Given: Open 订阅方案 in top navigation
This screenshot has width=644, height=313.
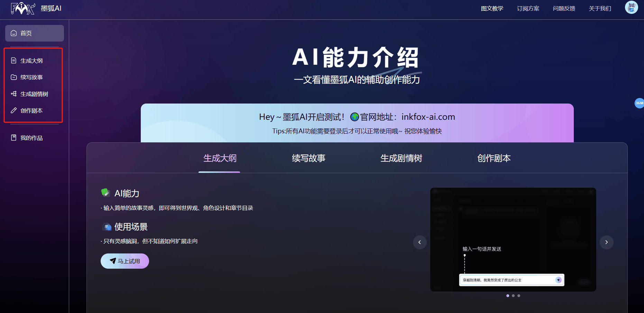Looking at the screenshot, I should click(x=528, y=8).
